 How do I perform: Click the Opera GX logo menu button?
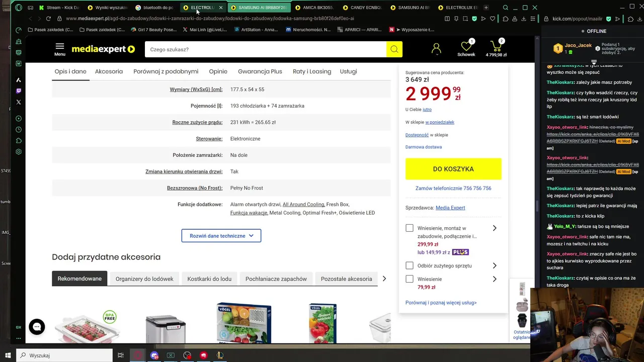coord(19,8)
